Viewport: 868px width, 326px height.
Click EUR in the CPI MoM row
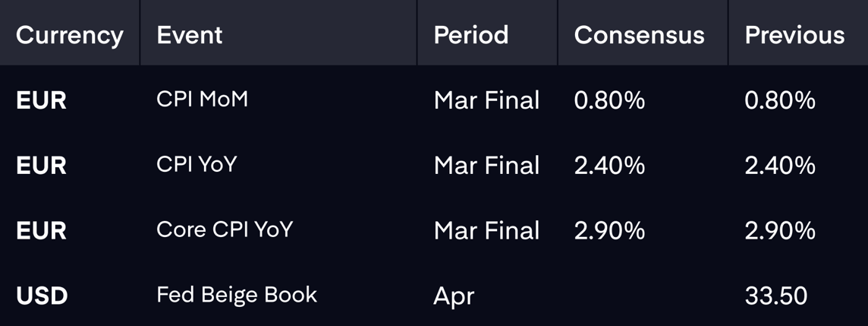coord(42,100)
